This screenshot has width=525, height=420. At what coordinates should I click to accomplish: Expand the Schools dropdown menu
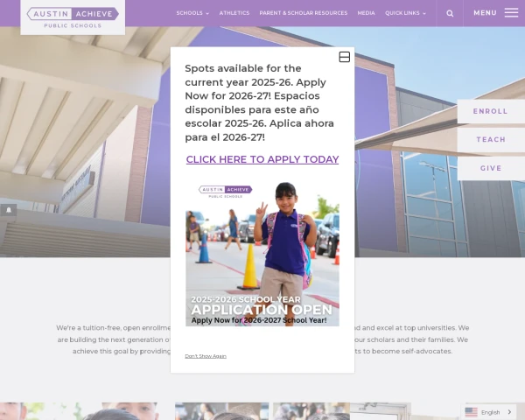[192, 13]
